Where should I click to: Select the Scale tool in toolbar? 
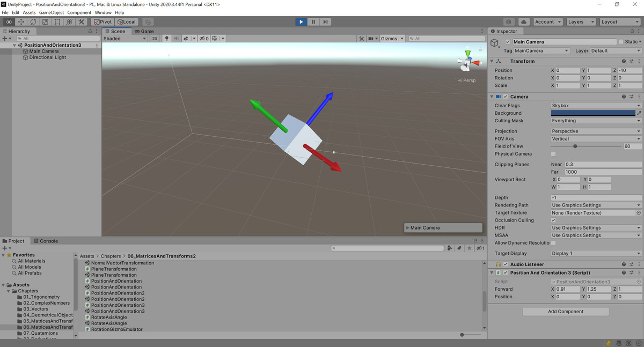pos(45,22)
